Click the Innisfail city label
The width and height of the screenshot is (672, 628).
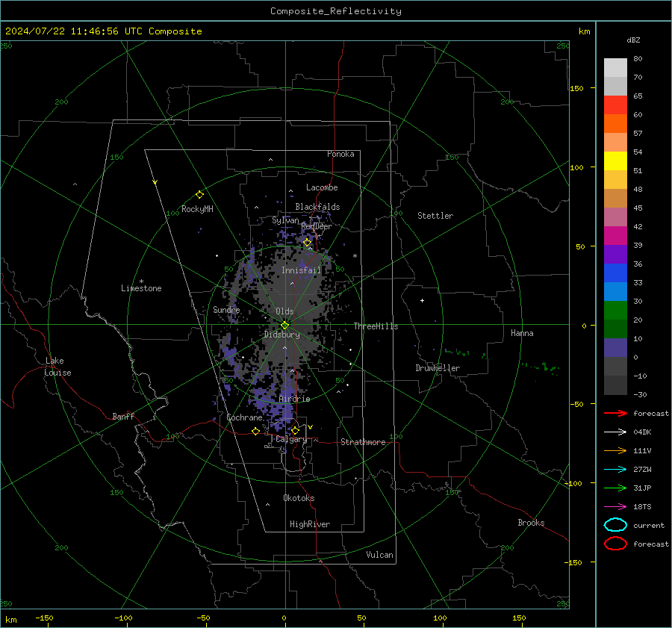pyautogui.click(x=301, y=270)
